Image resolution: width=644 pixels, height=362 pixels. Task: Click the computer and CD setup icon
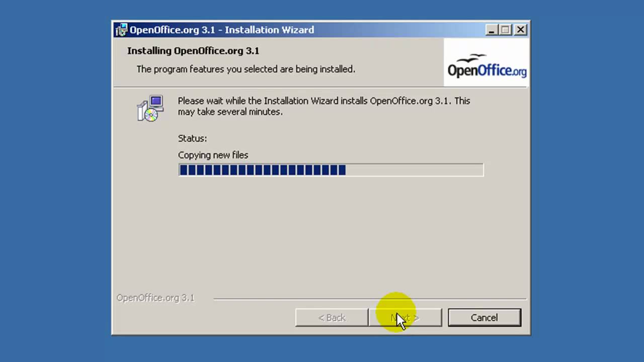click(x=150, y=108)
